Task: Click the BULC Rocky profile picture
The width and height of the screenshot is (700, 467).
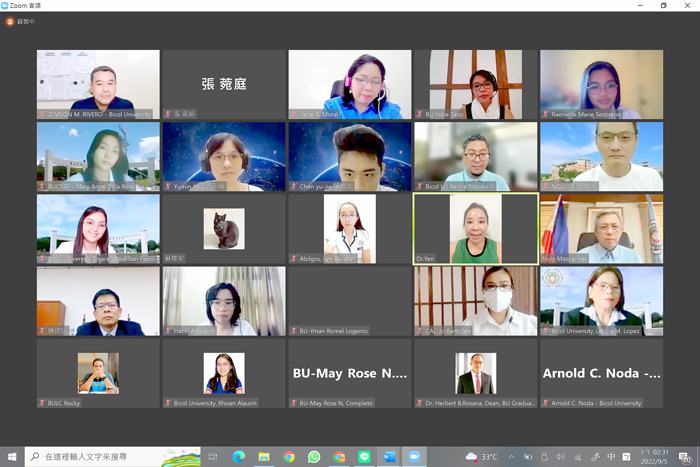Action: click(98, 373)
